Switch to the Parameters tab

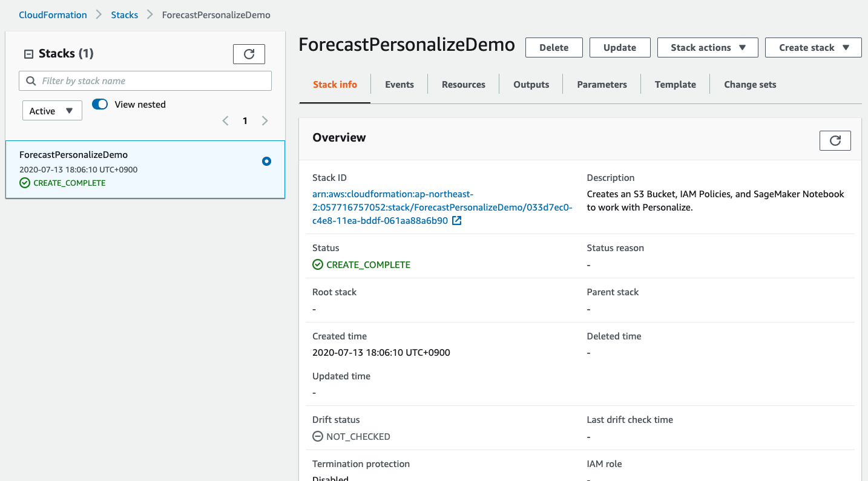point(602,85)
